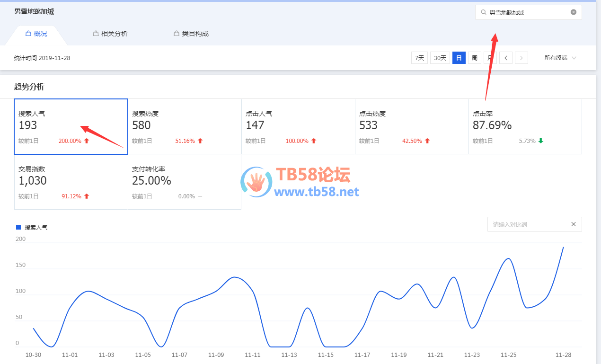601x364 pixels.
Task: Select the 交易指数 metric card
Action: point(71,182)
